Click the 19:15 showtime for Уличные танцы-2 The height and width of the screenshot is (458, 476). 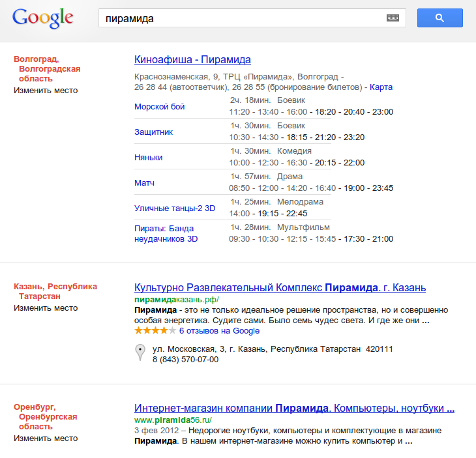[268, 214]
